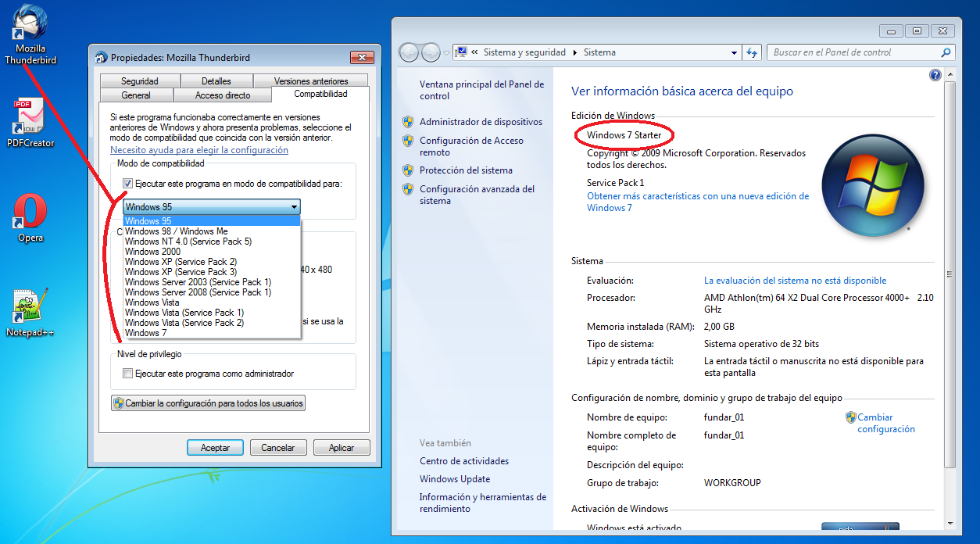Click the shield icon beside Cambiar configuración

click(x=851, y=417)
